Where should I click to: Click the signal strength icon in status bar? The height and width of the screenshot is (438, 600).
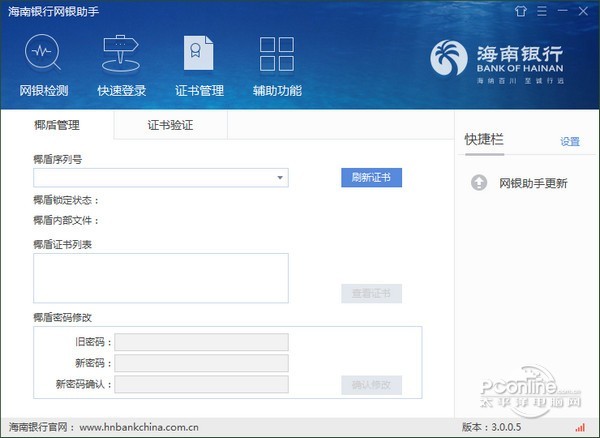[580, 427]
